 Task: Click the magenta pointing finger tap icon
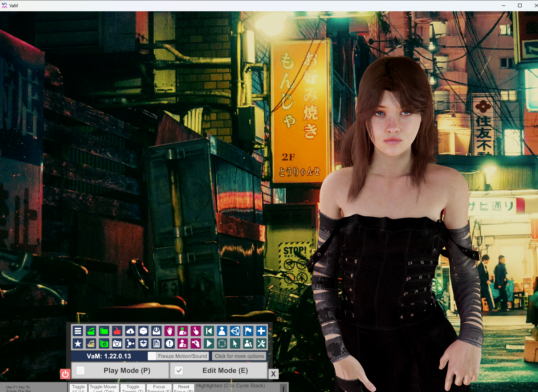click(196, 331)
